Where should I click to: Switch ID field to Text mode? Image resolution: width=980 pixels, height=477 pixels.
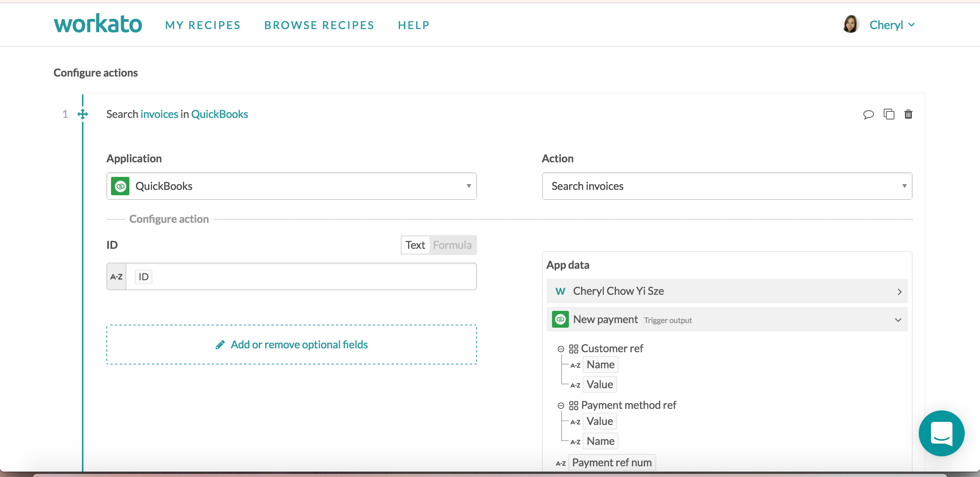(x=415, y=245)
